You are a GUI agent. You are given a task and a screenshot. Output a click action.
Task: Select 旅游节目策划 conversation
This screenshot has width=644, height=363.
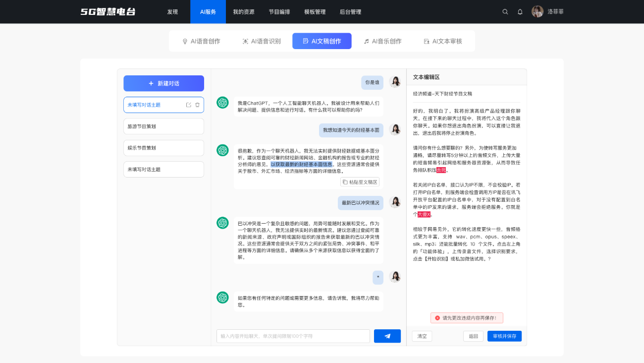coord(163,126)
